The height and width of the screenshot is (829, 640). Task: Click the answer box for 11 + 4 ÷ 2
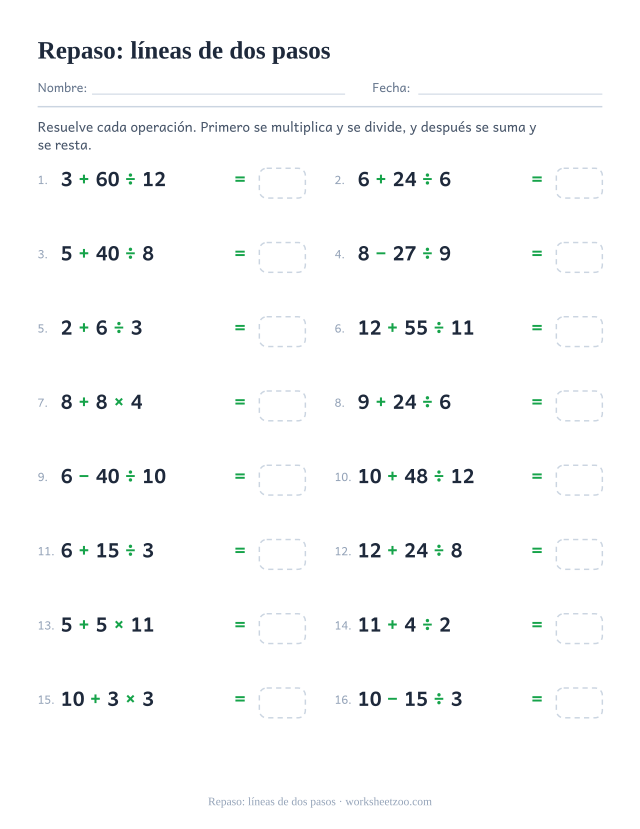pos(579,629)
